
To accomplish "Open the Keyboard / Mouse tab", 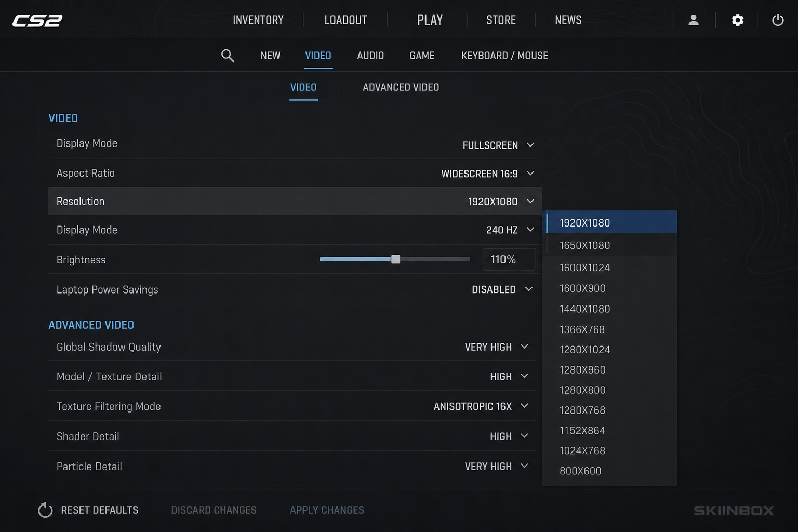I will click(504, 56).
